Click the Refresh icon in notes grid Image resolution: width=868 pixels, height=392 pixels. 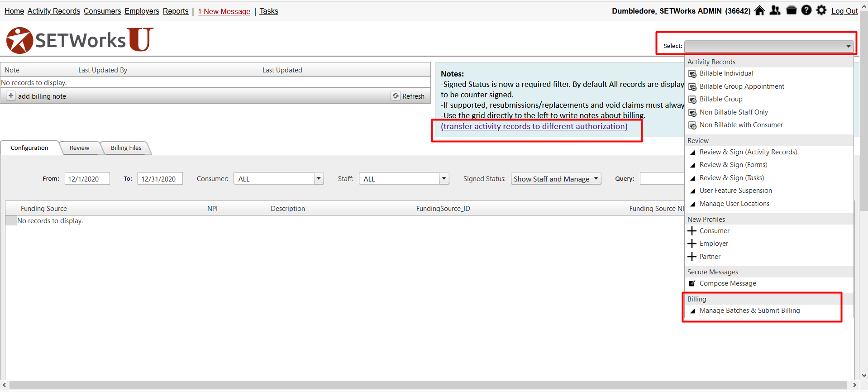[396, 96]
